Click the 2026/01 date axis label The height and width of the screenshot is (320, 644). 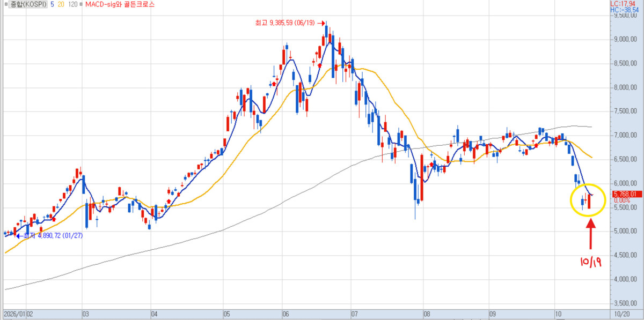(14, 315)
